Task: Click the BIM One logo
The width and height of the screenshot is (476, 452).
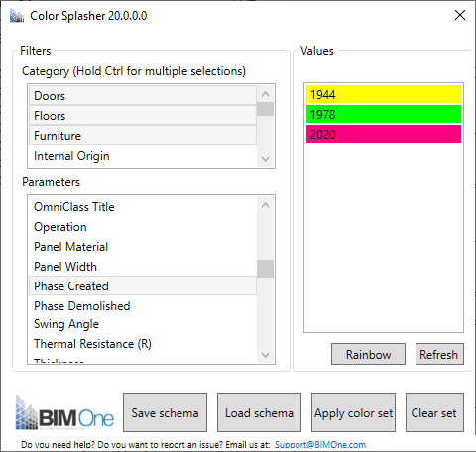Action: click(x=64, y=413)
